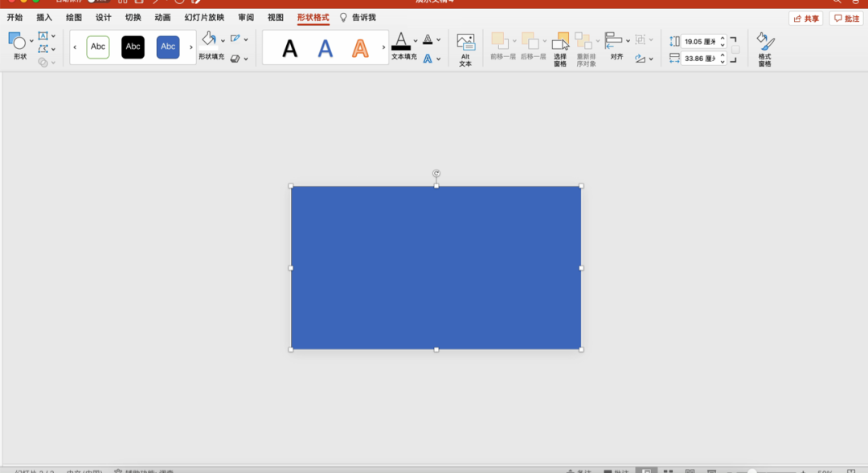Show more shape styles with right arrow
868x473 pixels.
(191, 47)
